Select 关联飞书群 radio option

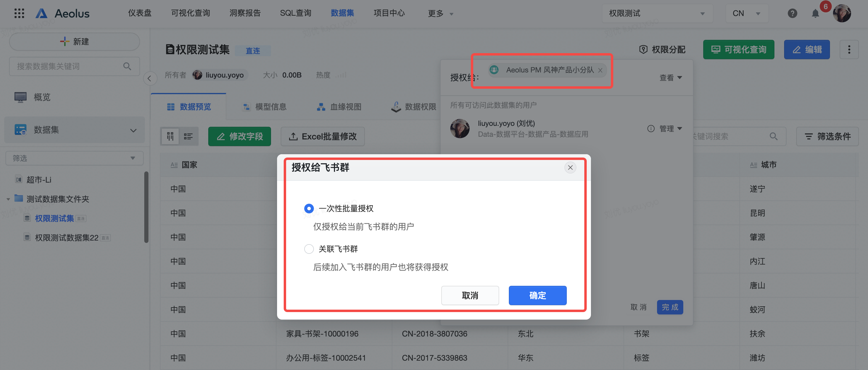coord(309,249)
